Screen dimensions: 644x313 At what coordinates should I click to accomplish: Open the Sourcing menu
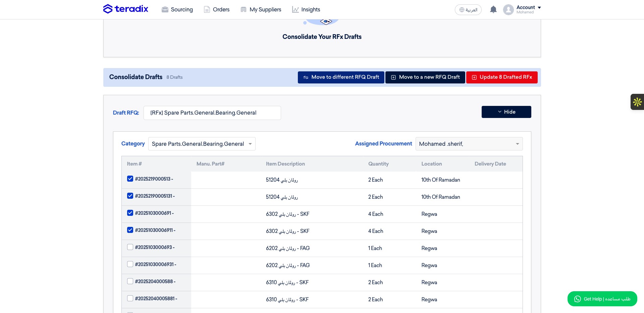(x=177, y=9)
